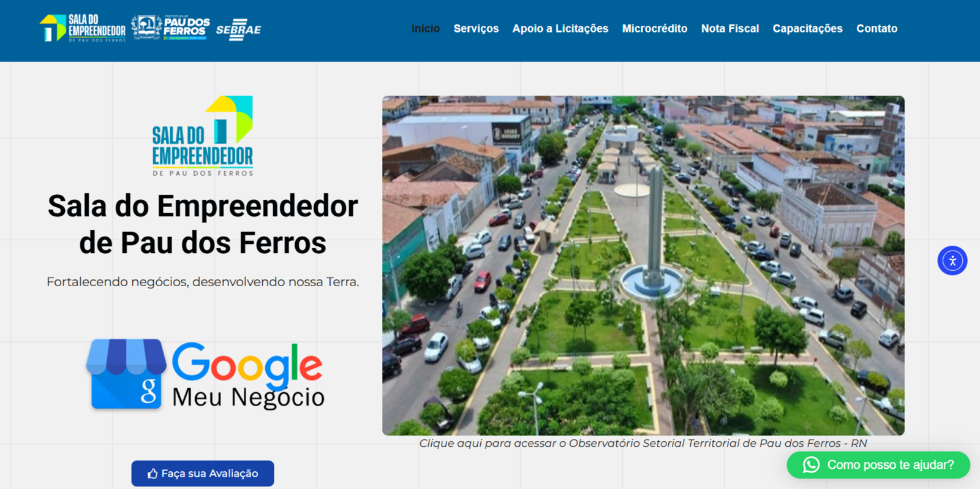Open the Contato page
The image size is (980, 489).
point(876,28)
